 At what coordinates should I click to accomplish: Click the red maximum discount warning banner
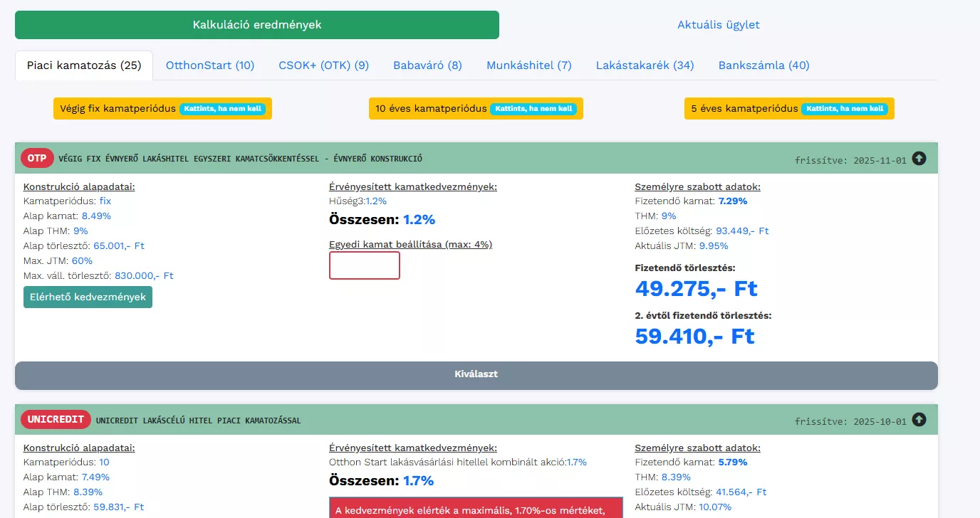point(476,508)
